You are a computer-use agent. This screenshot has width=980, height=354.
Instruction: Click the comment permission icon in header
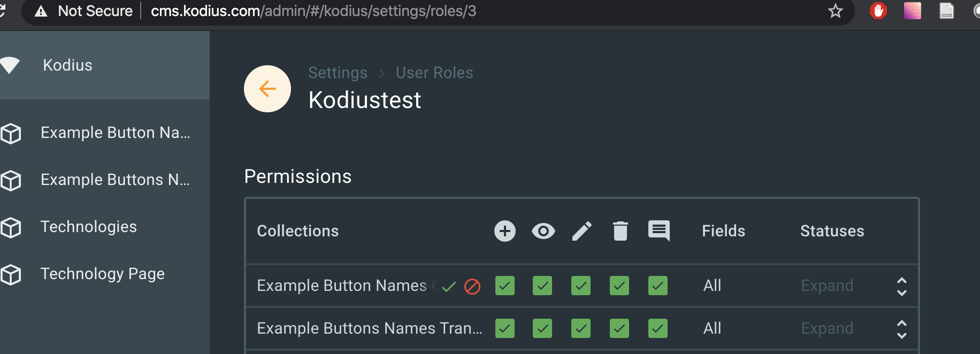tap(659, 231)
